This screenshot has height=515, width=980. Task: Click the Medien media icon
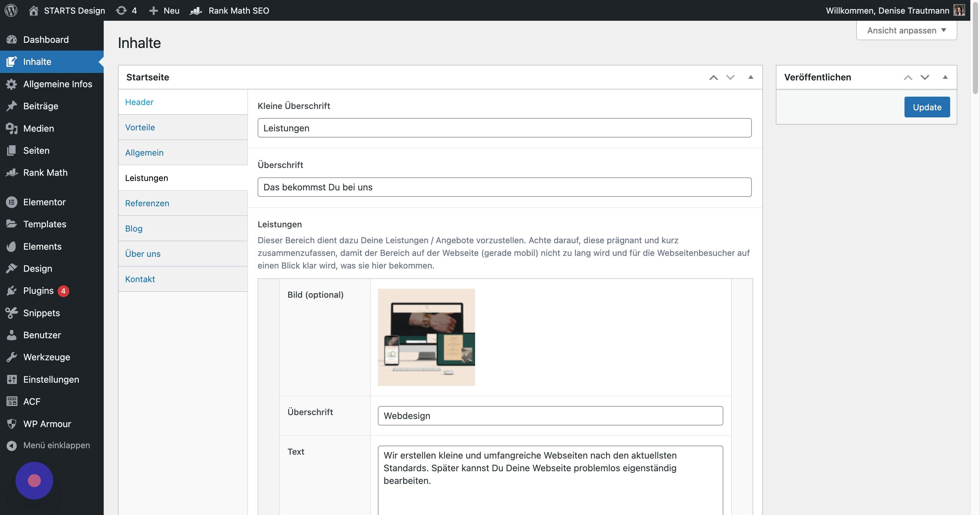pos(11,128)
